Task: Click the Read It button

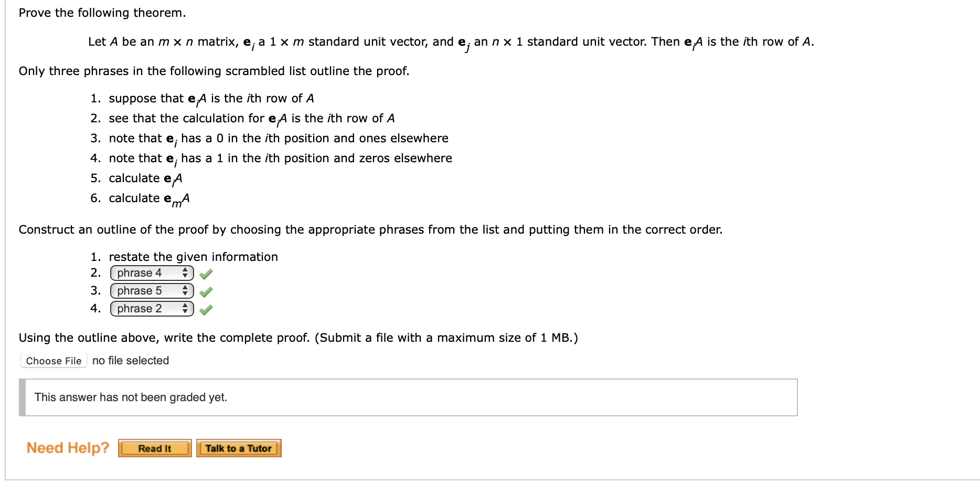Action: click(155, 448)
